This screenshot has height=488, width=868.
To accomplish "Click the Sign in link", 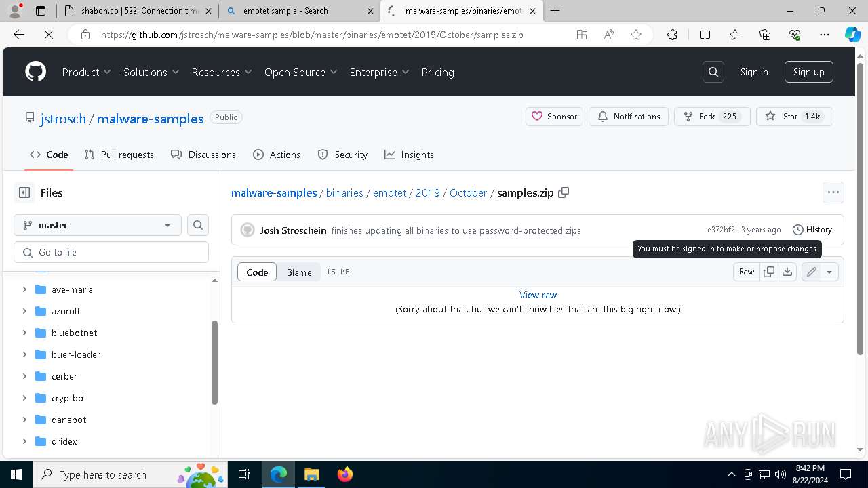I will tap(754, 72).
